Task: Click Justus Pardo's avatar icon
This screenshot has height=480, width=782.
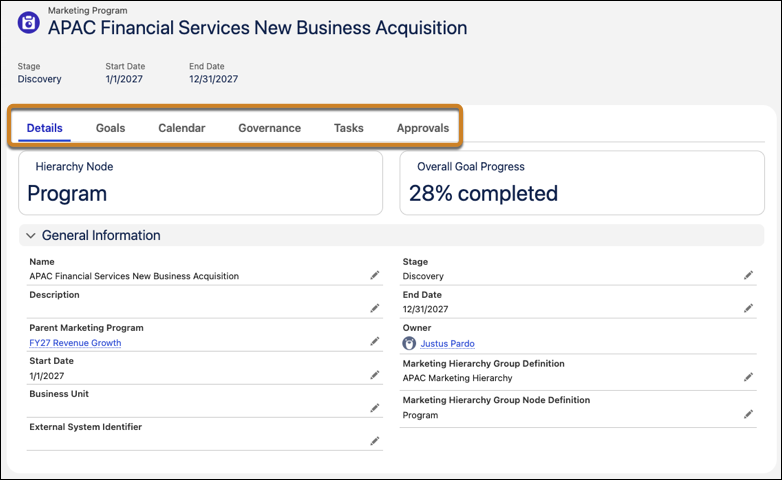Action: tap(409, 343)
